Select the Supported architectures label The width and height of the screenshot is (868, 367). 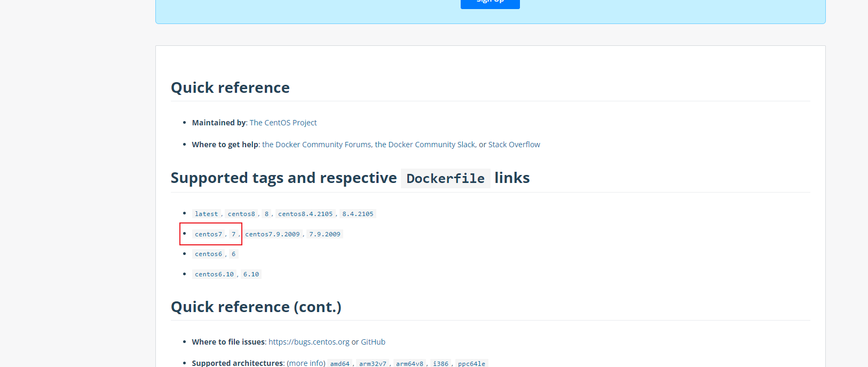[x=238, y=363]
